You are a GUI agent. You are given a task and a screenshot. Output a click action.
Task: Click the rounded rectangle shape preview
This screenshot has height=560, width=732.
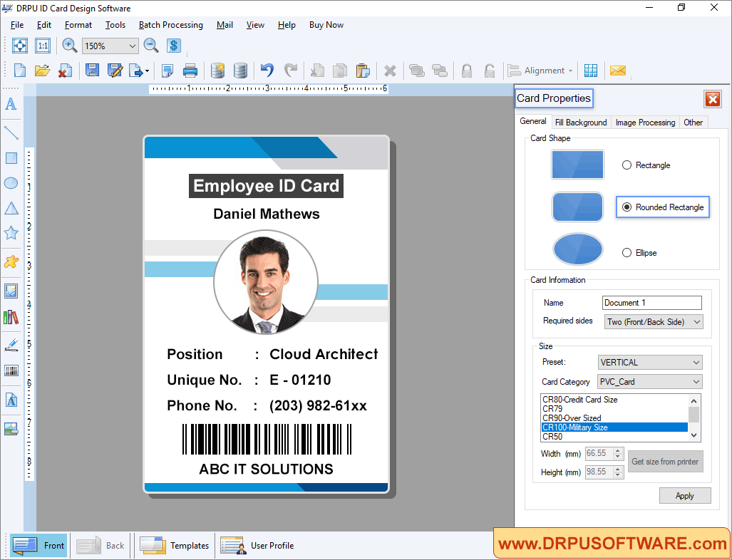point(577,207)
